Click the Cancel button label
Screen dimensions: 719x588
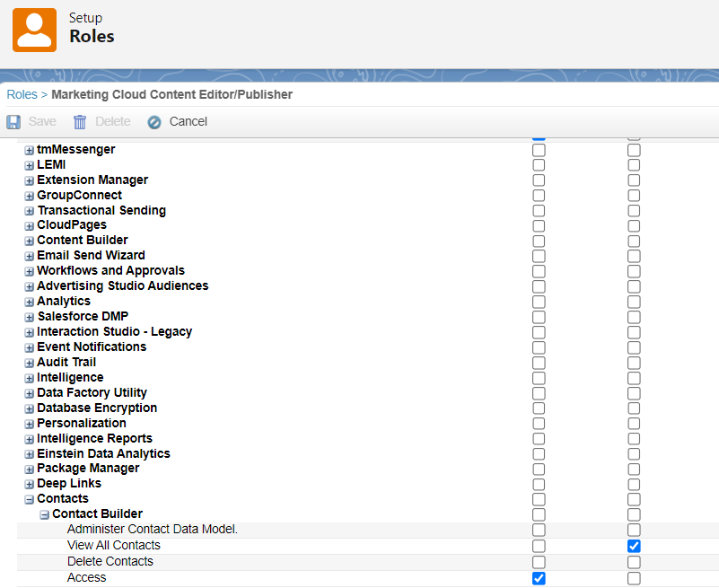click(x=188, y=121)
